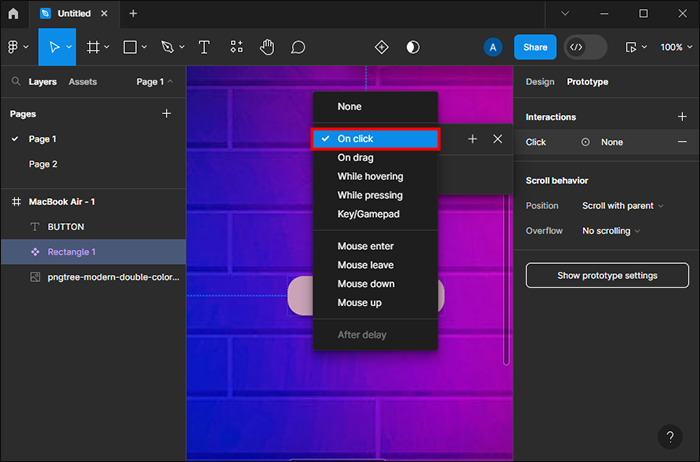This screenshot has height=462, width=700.
Task: Open the Figma main menu icon
Action: [x=16, y=47]
